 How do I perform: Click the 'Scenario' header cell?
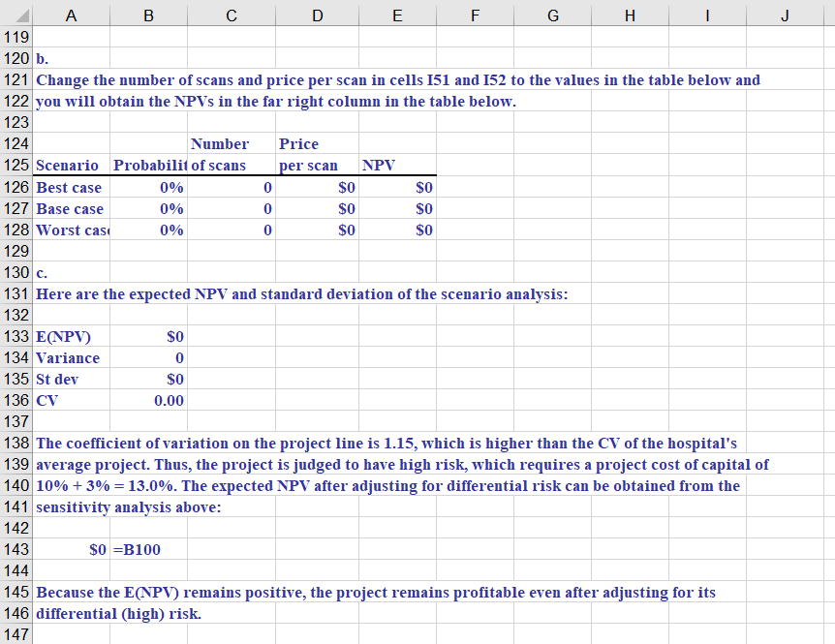(x=72, y=165)
